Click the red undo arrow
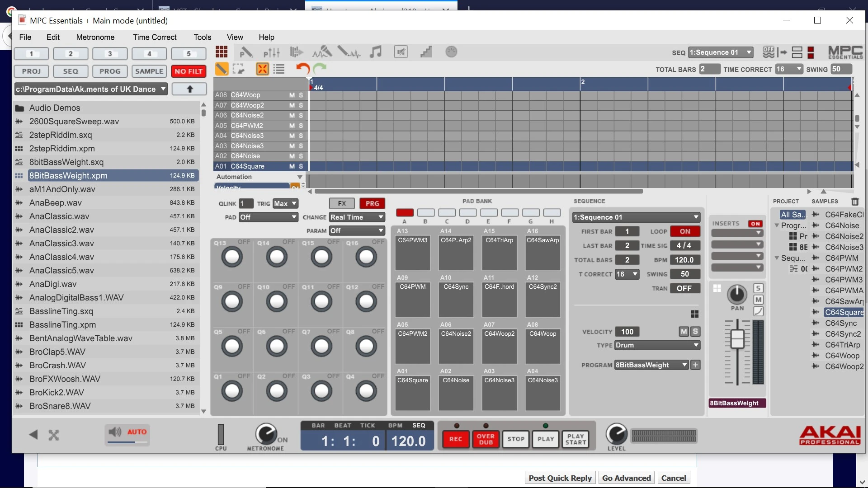 [302, 69]
